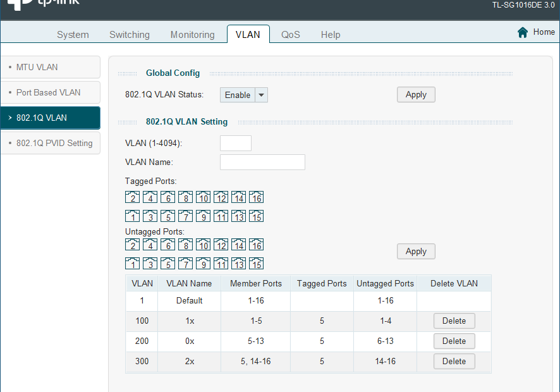Viewport: 560px width, 392px height.
Task: Select untagged port 3 icon
Action: click(150, 264)
